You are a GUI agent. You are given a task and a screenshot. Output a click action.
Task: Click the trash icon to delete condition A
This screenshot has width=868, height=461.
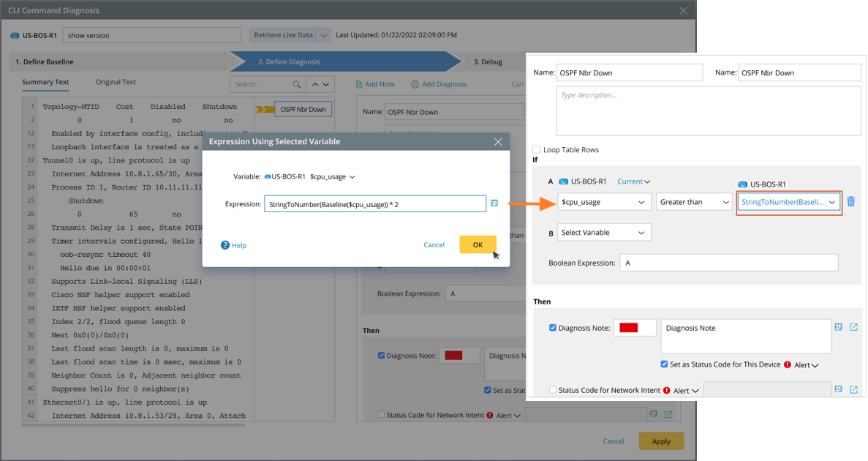(850, 201)
